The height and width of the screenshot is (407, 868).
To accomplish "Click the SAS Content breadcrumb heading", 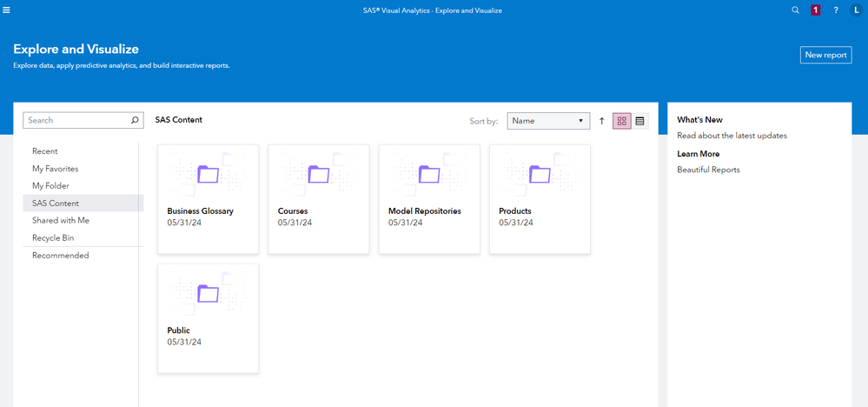I will pyautogui.click(x=179, y=120).
